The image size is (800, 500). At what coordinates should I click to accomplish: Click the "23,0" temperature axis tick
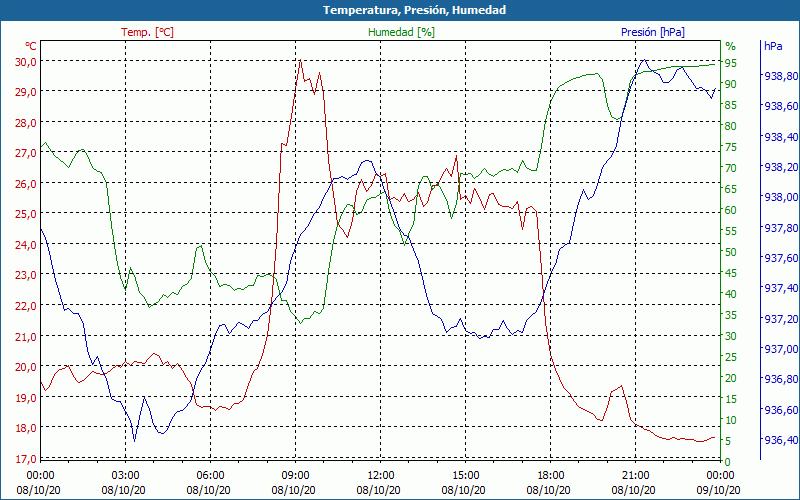26,275
